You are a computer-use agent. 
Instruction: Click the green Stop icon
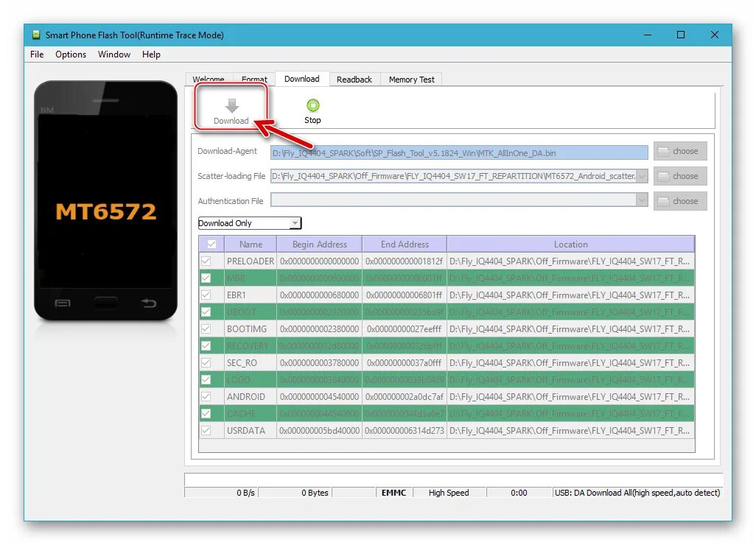(313, 105)
